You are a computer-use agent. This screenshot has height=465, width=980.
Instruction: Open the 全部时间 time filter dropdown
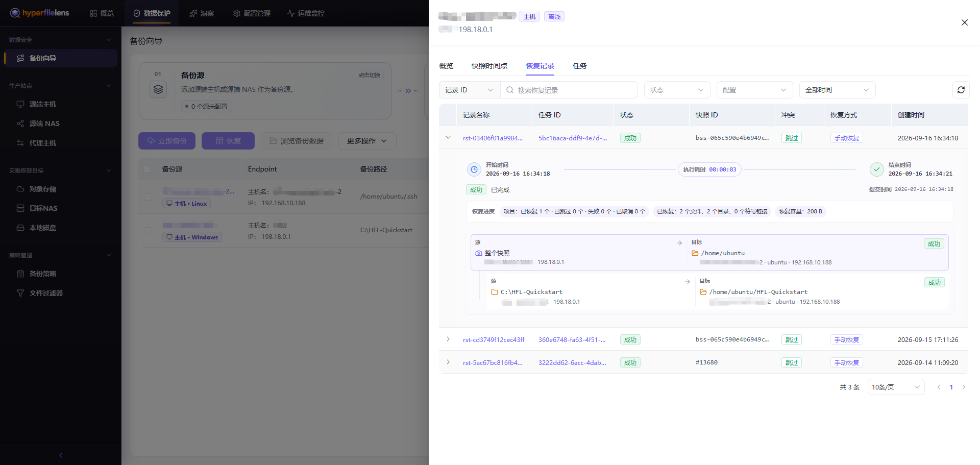837,90
